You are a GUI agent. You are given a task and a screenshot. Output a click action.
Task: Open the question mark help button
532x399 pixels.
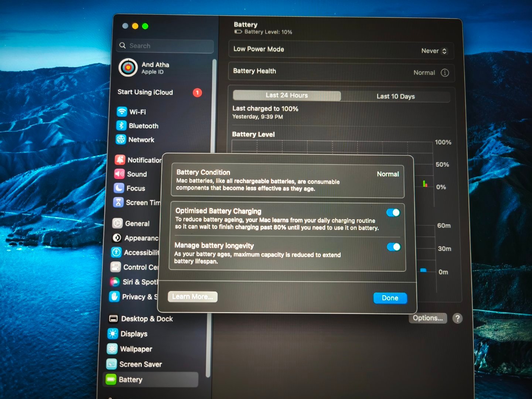pos(457,318)
